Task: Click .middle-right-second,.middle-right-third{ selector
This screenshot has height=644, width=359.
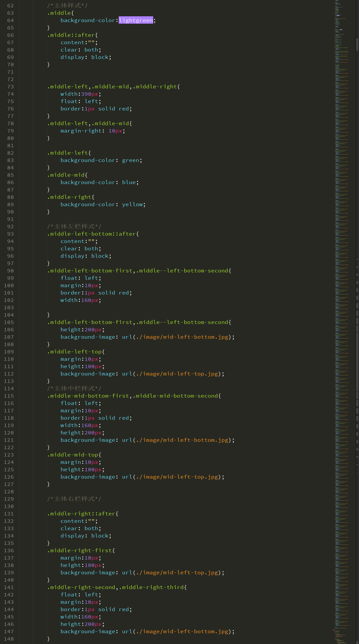Action: pos(117,587)
